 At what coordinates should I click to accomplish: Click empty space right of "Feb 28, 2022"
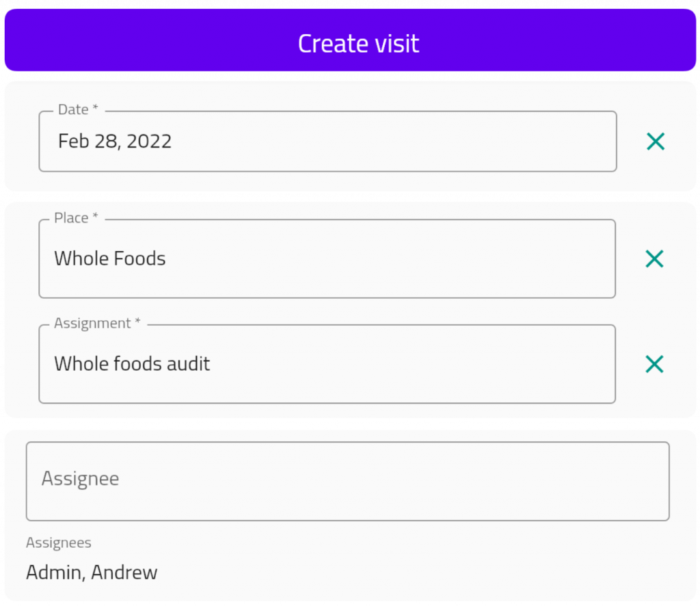[x=390, y=142]
